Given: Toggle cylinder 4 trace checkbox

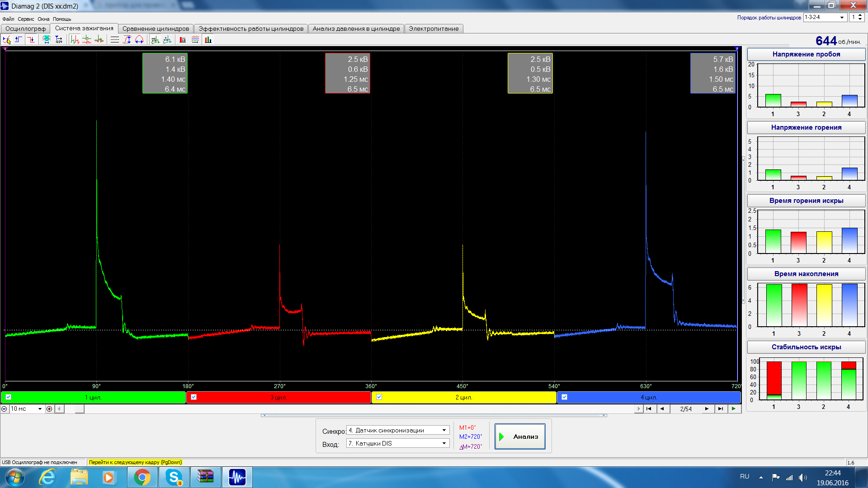Looking at the screenshot, I should (564, 397).
